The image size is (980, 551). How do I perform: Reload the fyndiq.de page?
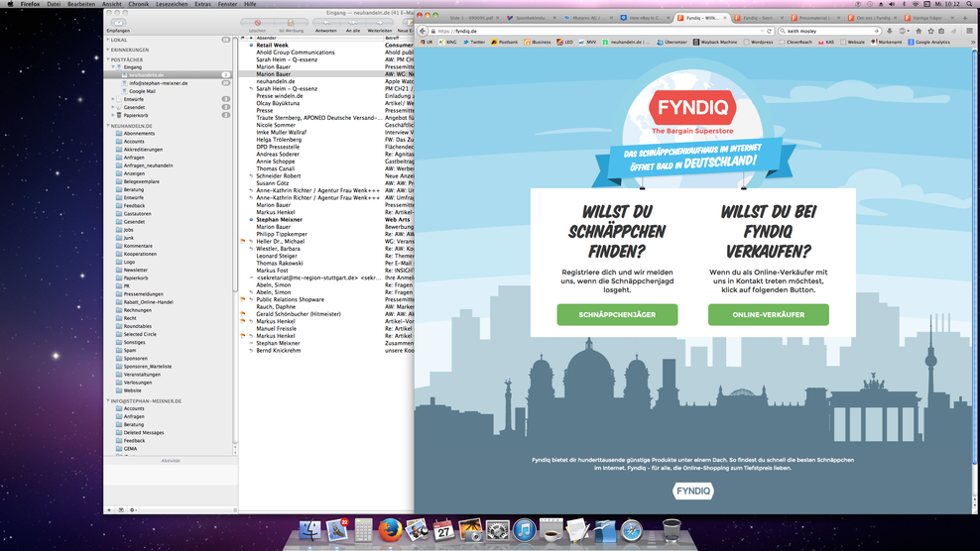(770, 31)
